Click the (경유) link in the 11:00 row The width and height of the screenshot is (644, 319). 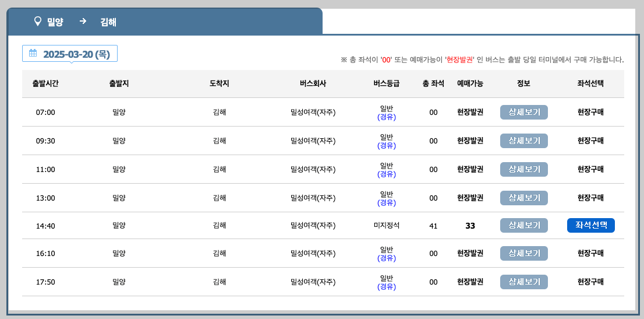[387, 174]
